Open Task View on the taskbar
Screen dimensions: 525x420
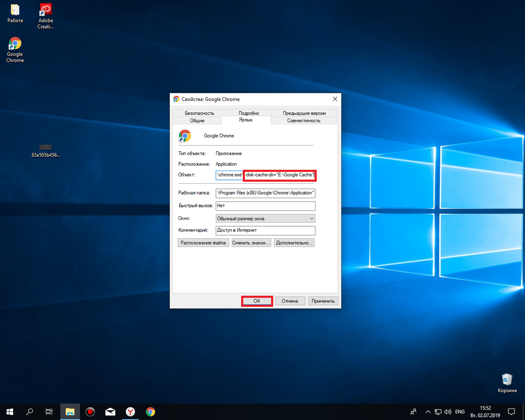pyautogui.click(x=49, y=412)
